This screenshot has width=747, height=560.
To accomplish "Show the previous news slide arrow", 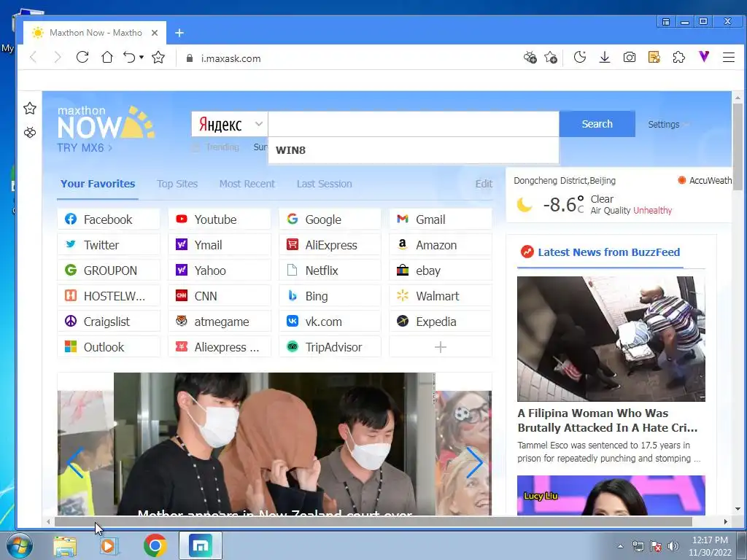I will tap(75, 462).
